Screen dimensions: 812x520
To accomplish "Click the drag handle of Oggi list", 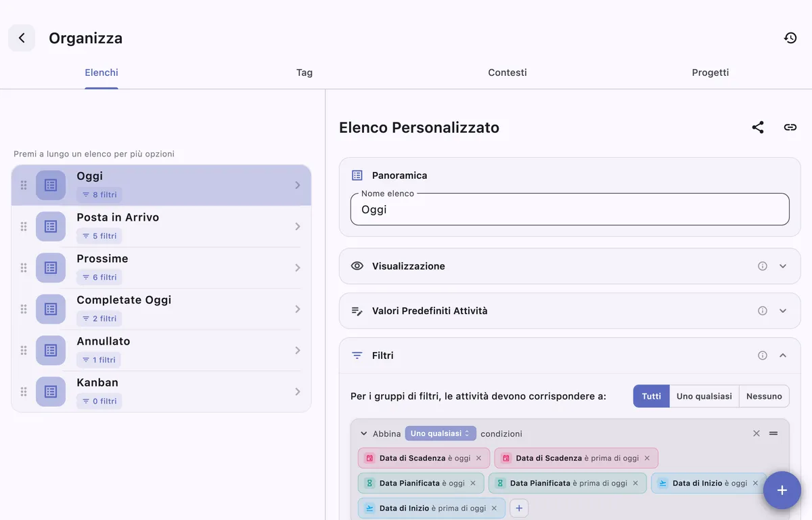I will click(x=24, y=186).
